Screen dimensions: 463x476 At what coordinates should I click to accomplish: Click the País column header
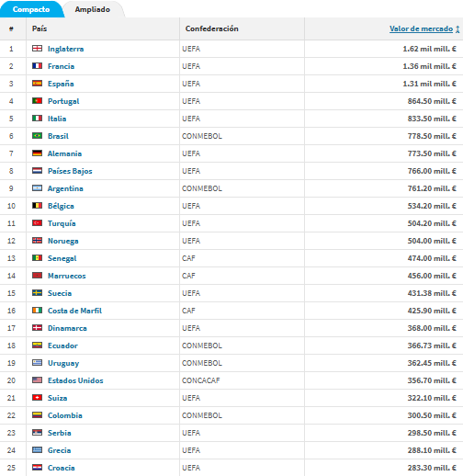[x=40, y=28]
